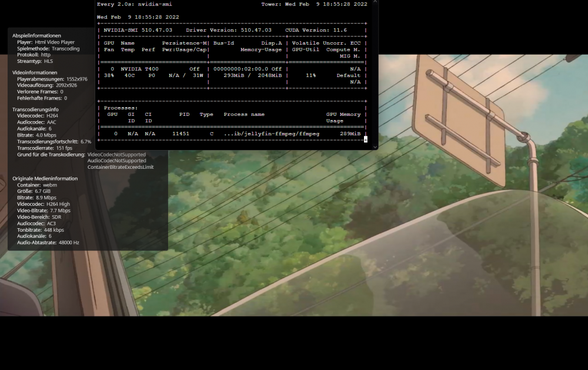Click 'Player: Html Video Player' line
The width and height of the screenshot is (588, 370).
(46, 42)
